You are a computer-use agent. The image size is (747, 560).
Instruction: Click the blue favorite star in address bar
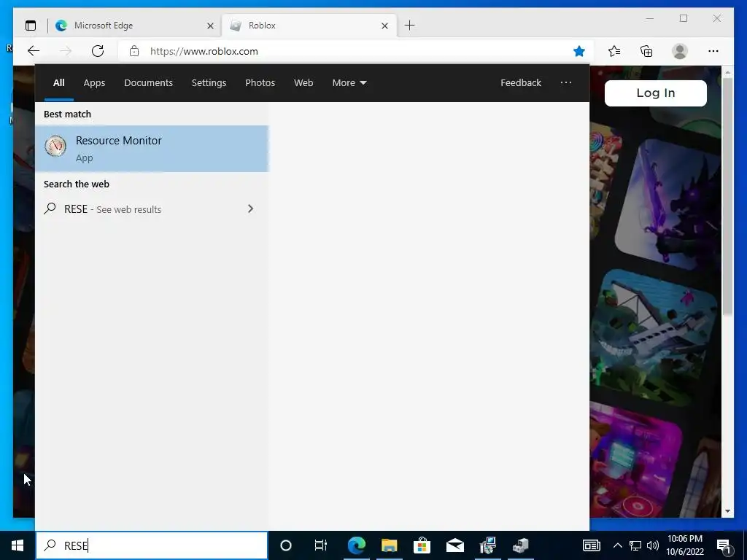tap(578, 51)
